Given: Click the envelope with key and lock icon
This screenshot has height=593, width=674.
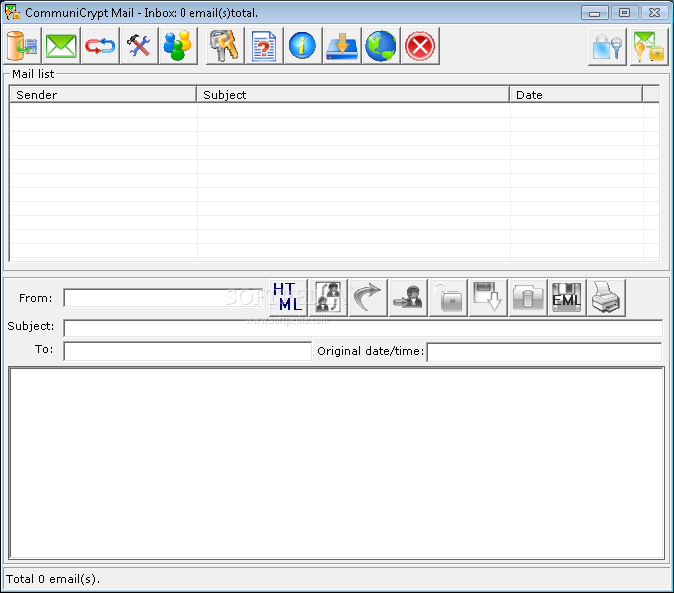Looking at the screenshot, I should coord(649,47).
